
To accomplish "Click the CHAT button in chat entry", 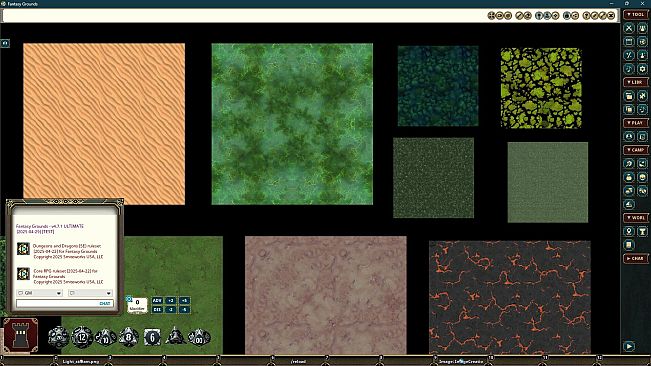I will pyautogui.click(x=105, y=303).
